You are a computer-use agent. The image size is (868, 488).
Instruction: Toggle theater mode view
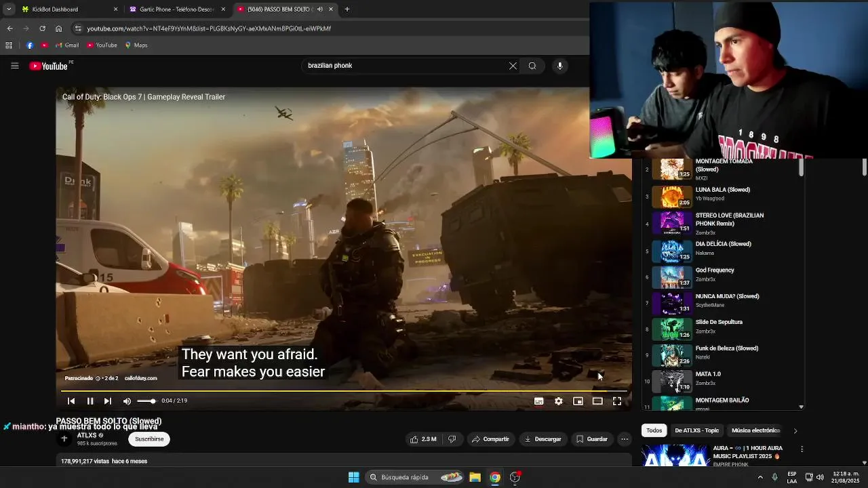click(x=597, y=401)
